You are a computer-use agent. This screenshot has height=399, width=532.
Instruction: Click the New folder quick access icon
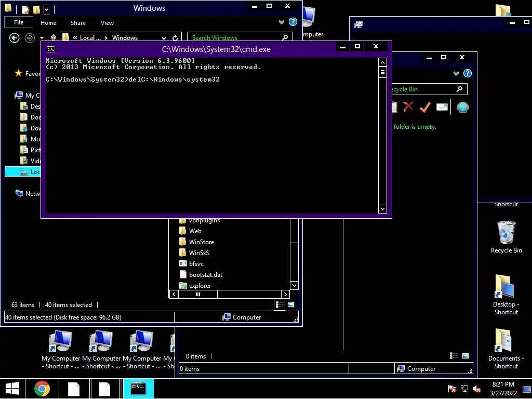point(36,9)
